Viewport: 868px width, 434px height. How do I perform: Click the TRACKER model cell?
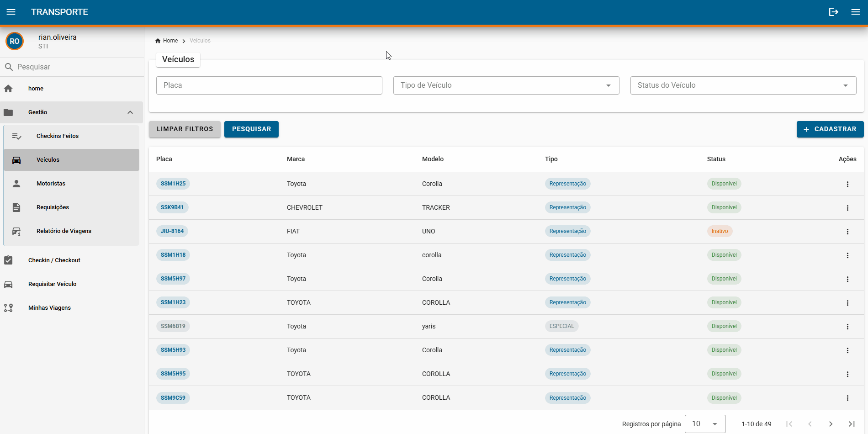click(436, 207)
